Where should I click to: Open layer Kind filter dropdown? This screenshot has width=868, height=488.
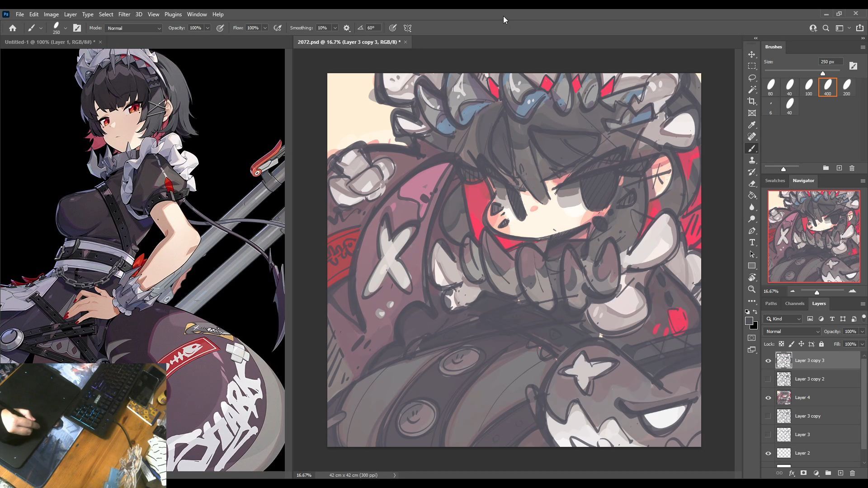point(783,319)
